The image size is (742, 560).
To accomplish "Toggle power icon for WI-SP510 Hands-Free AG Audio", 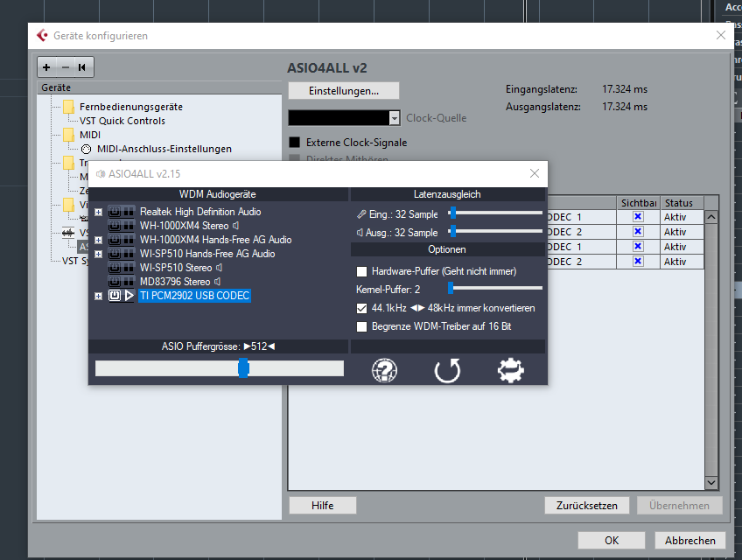I will pos(115,254).
